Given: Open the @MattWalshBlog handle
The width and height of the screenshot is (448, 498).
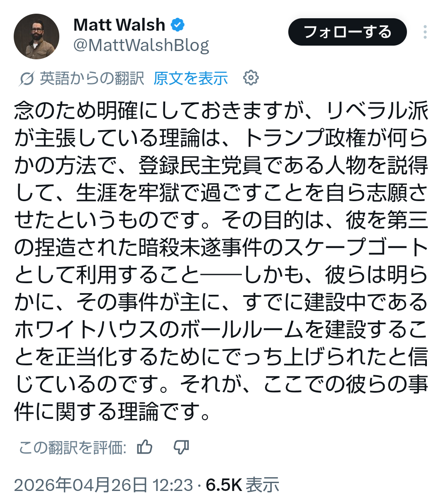Looking at the screenshot, I should [141, 45].
